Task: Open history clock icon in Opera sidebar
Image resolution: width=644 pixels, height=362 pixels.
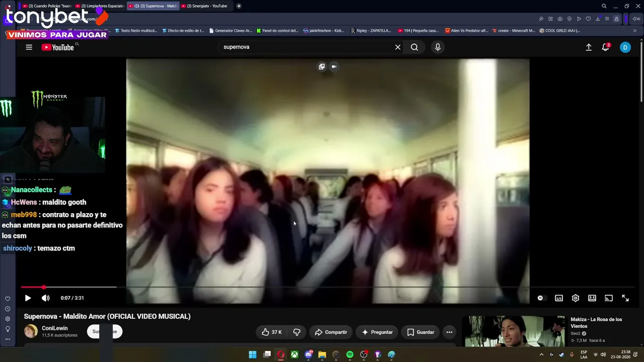Action: [x=8, y=309]
